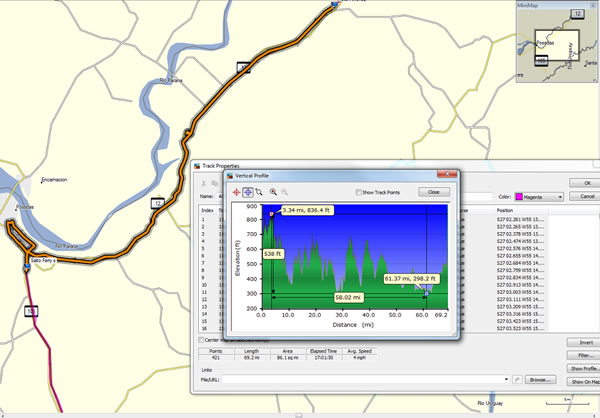Click the map scale bar
Viewport: 600px width, 418px height.
pyautogui.click(x=567, y=402)
